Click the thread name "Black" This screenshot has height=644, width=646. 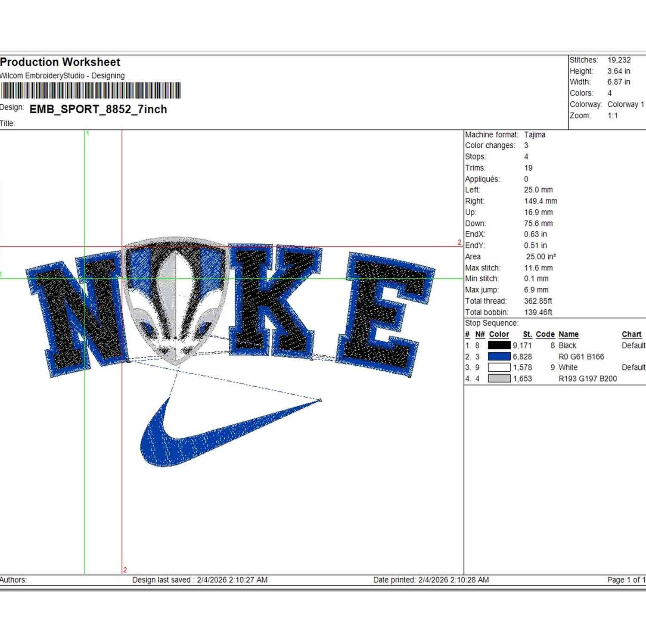coord(567,345)
